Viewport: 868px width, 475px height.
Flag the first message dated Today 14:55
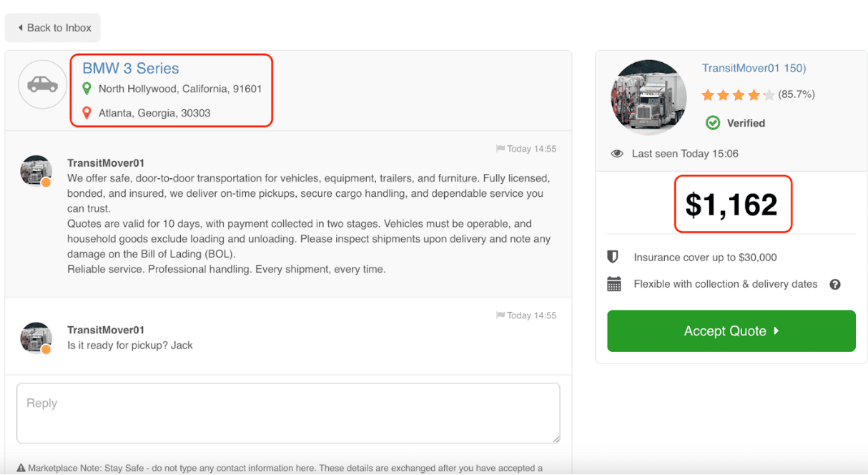pos(500,149)
